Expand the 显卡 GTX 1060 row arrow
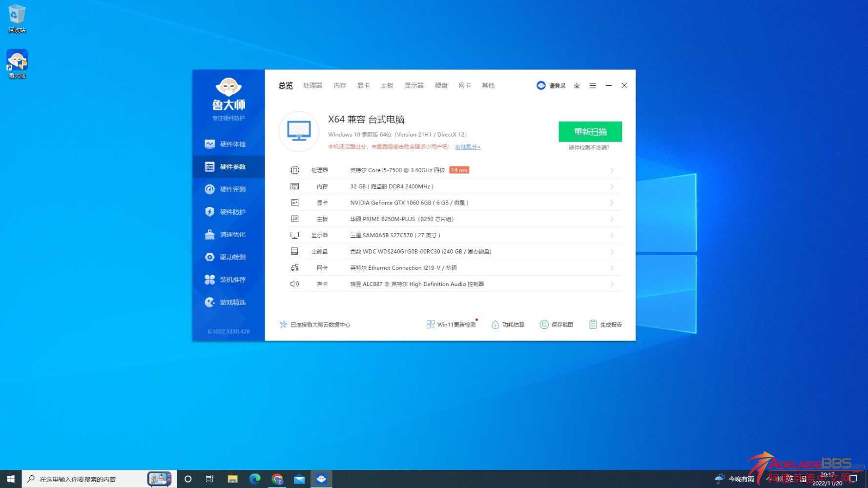Image resolution: width=868 pixels, height=488 pixels. pyautogui.click(x=612, y=203)
